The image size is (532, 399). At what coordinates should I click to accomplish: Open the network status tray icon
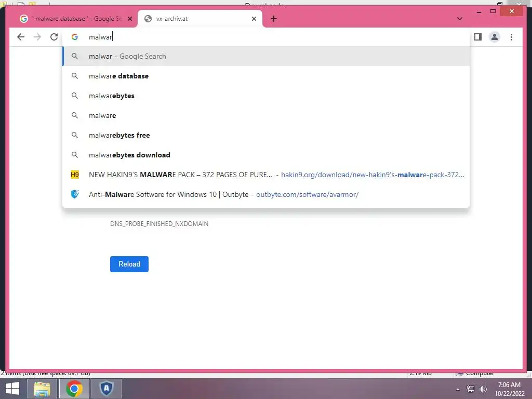click(471, 389)
